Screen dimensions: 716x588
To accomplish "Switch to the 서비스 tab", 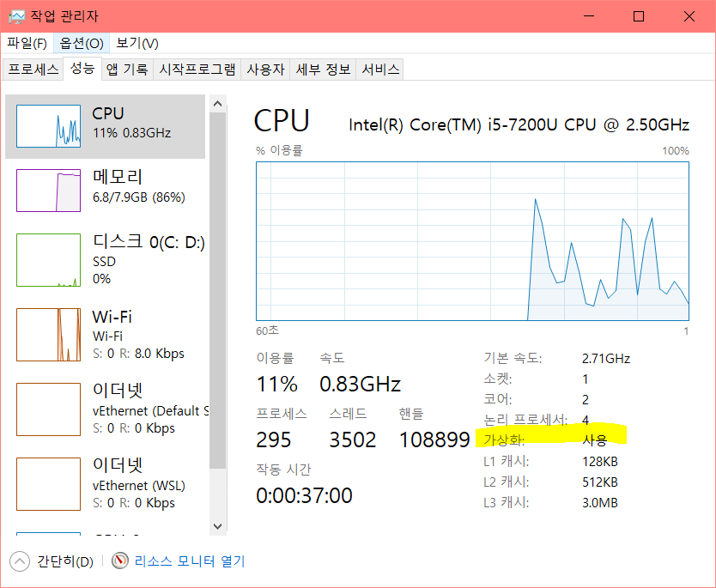I will coord(380,70).
